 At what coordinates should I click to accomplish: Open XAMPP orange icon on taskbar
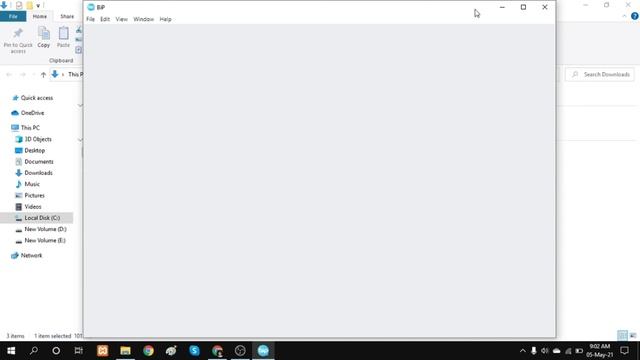click(102, 351)
